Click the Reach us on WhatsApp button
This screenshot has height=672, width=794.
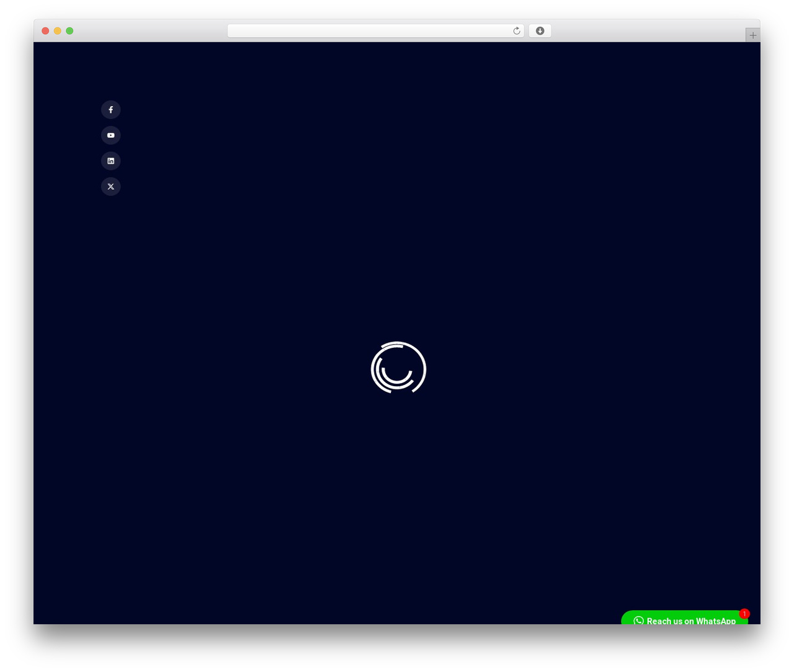(x=684, y=618)
